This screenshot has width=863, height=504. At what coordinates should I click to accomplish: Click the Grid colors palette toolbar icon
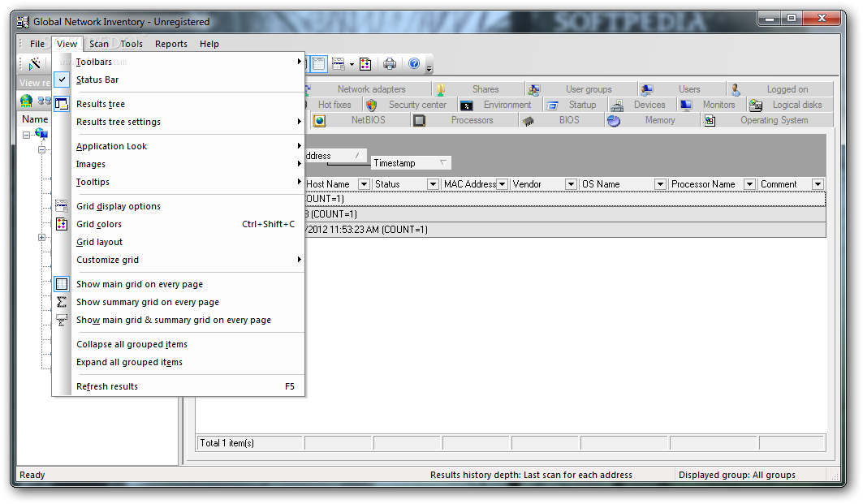[x=365, y=64]
